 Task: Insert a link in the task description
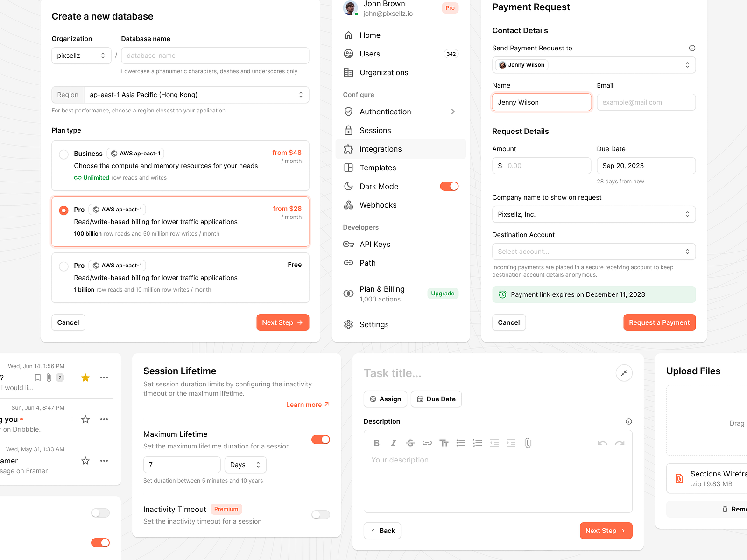427,443
